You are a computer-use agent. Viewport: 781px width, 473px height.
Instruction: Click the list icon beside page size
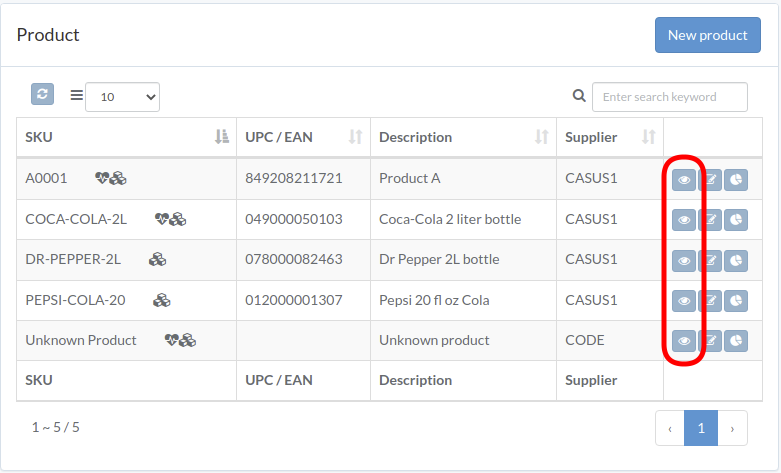point(77,95)
